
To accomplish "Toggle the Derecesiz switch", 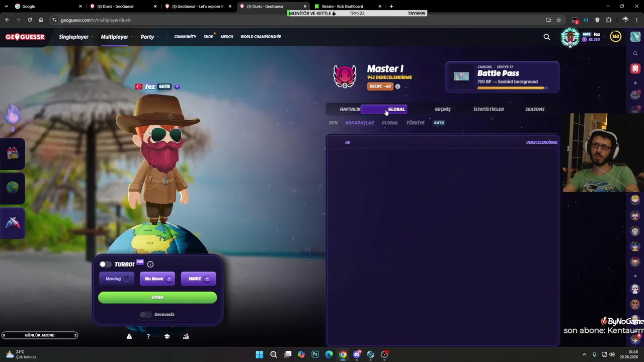I will pos(145,314).
